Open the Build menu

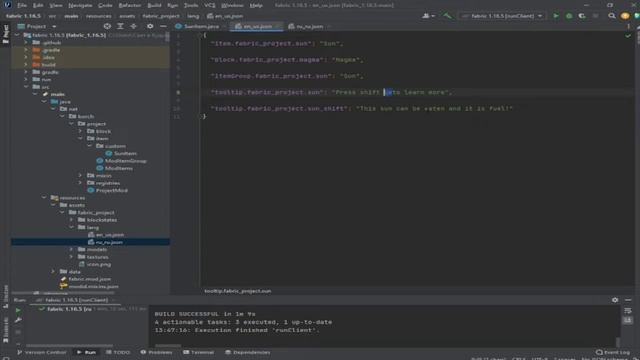click(x=154, y=5)
